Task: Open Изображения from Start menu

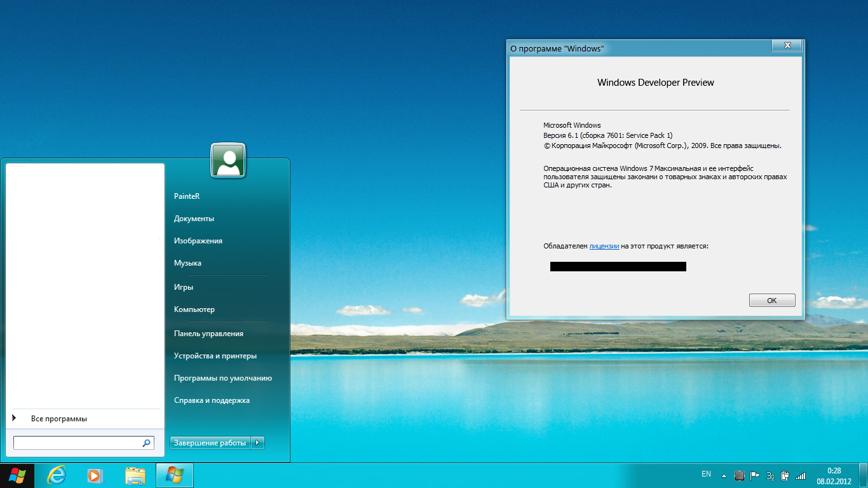Action: (x=198, y=241)
